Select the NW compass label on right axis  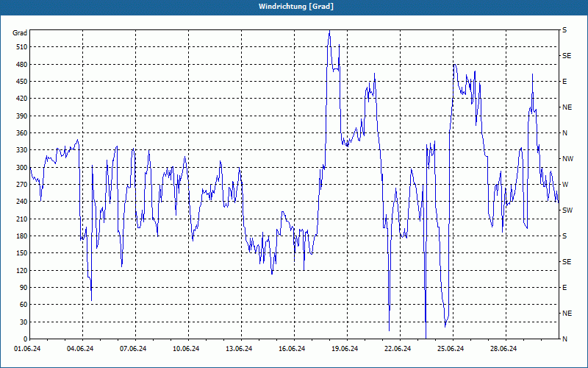567,159
